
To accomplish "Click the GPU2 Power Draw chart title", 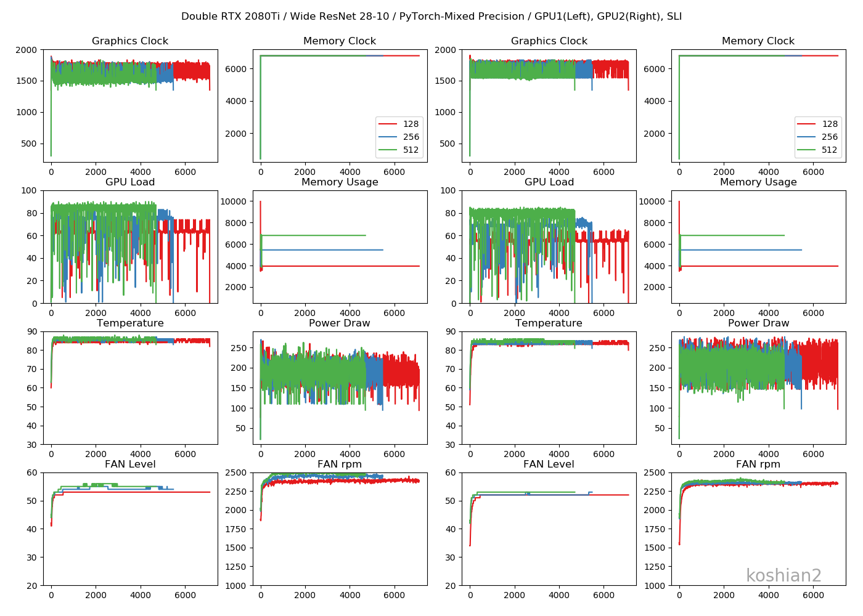I will 758,323.
